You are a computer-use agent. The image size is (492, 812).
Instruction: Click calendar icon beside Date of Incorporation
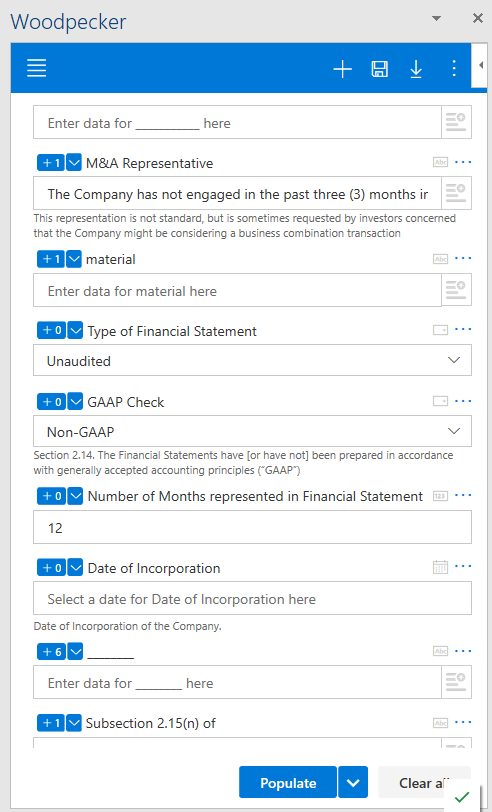440,567
